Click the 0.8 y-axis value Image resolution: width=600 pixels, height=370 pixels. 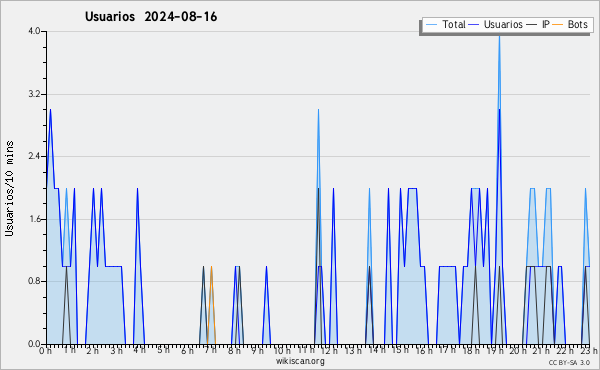point(34,281)
